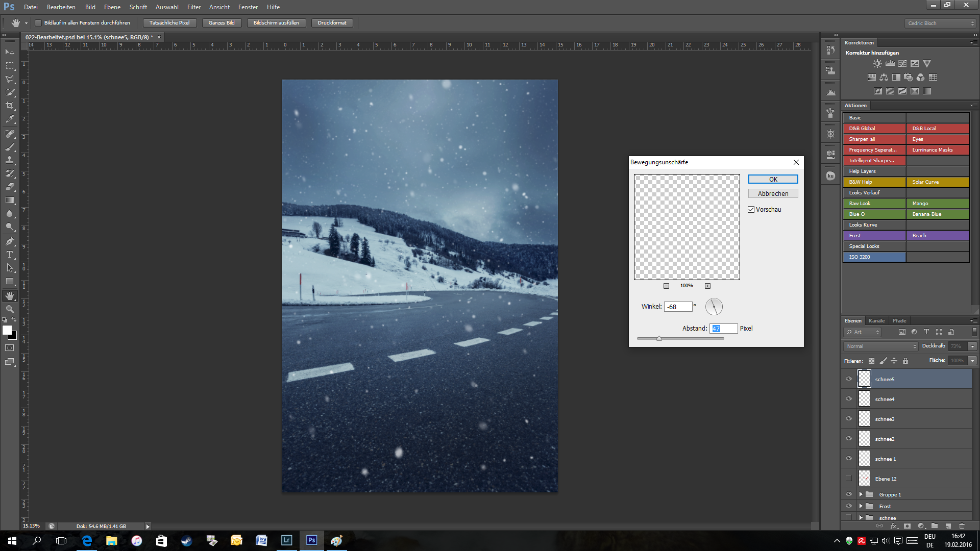Image resolution: width=980 pixels, height=551 pixels.
Task: Open the layer filter Art dropdown
Action: pos(863,332)
